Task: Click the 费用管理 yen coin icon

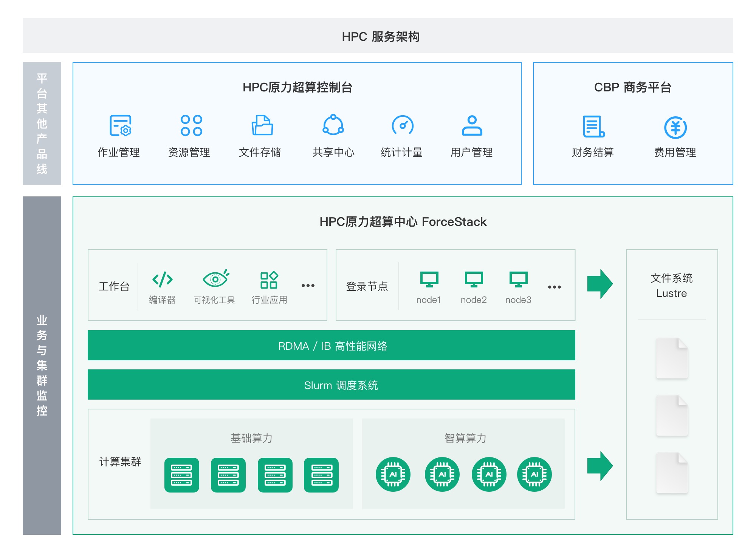Action: click(675, 127)
